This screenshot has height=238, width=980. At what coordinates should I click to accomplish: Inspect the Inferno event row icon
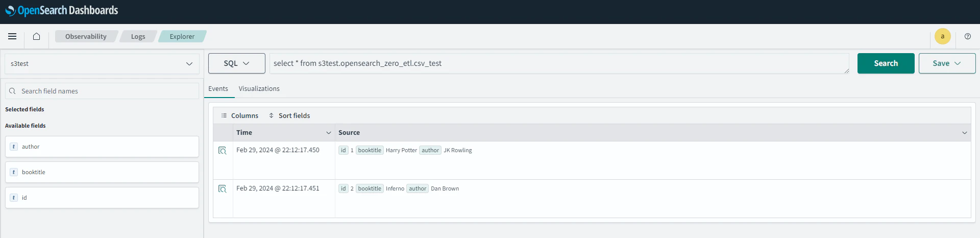point(222,189)
